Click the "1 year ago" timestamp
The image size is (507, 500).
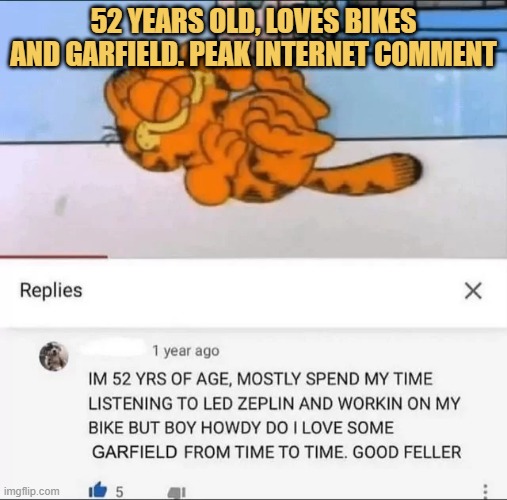tap(186, 351)
